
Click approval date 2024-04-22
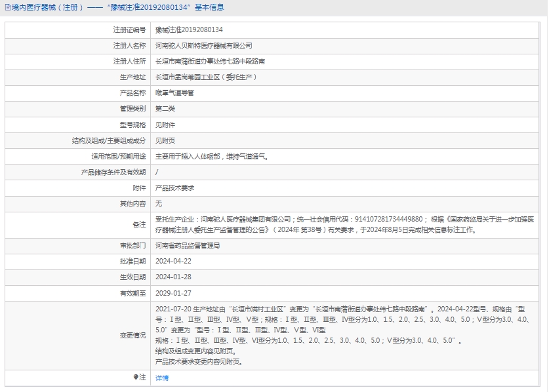pos(173,262)
